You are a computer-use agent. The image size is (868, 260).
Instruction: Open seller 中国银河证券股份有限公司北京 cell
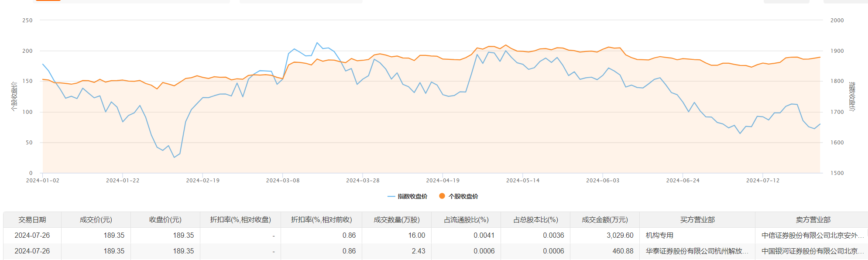(x=813, y=251)
